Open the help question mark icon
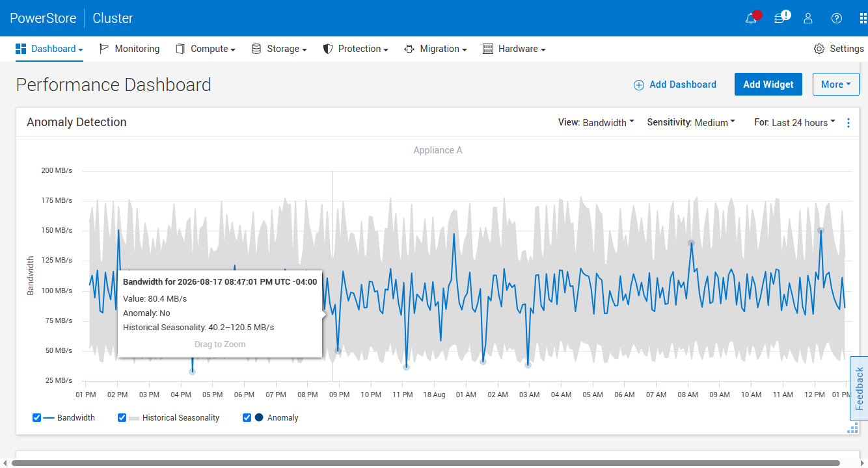The image size is (868, 468). pyautogui.click(x=837, y=18)
